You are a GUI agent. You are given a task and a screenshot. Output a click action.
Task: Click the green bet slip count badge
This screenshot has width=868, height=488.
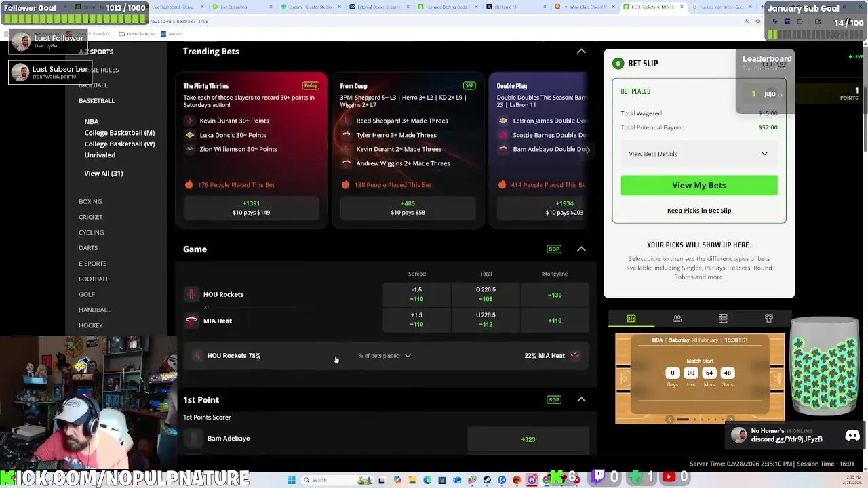pos(617,63)
